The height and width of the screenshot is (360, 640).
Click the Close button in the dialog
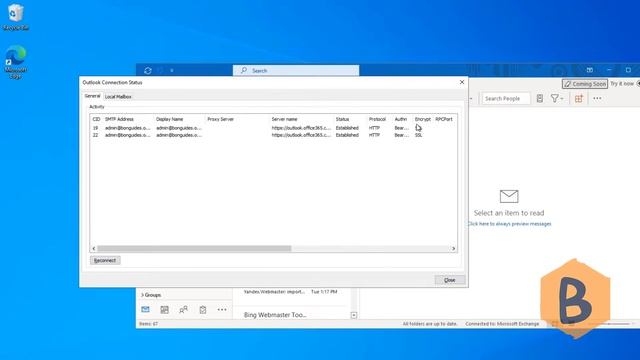[449, 280]
